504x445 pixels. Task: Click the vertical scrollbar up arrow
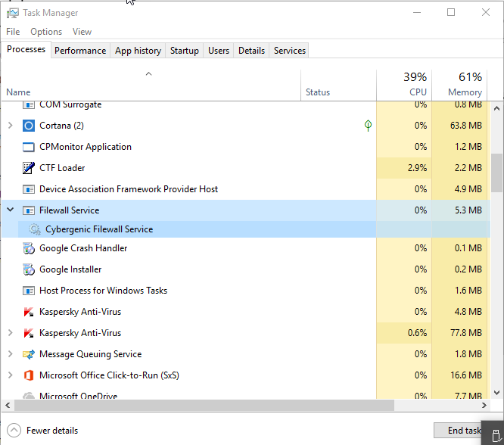(x=497, y=109)
